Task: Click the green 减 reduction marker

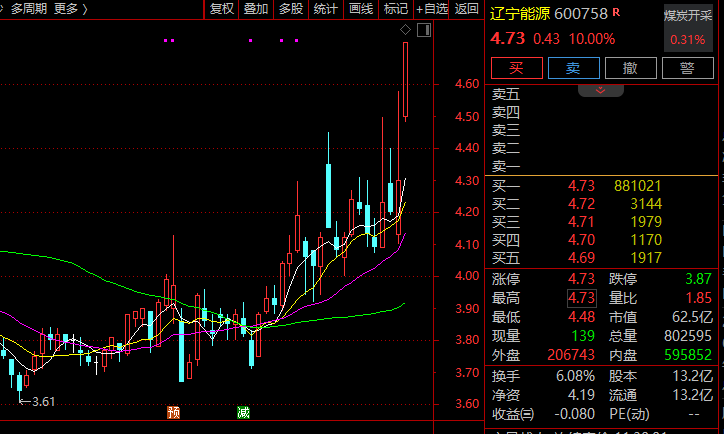Action: tap(243, 412)
